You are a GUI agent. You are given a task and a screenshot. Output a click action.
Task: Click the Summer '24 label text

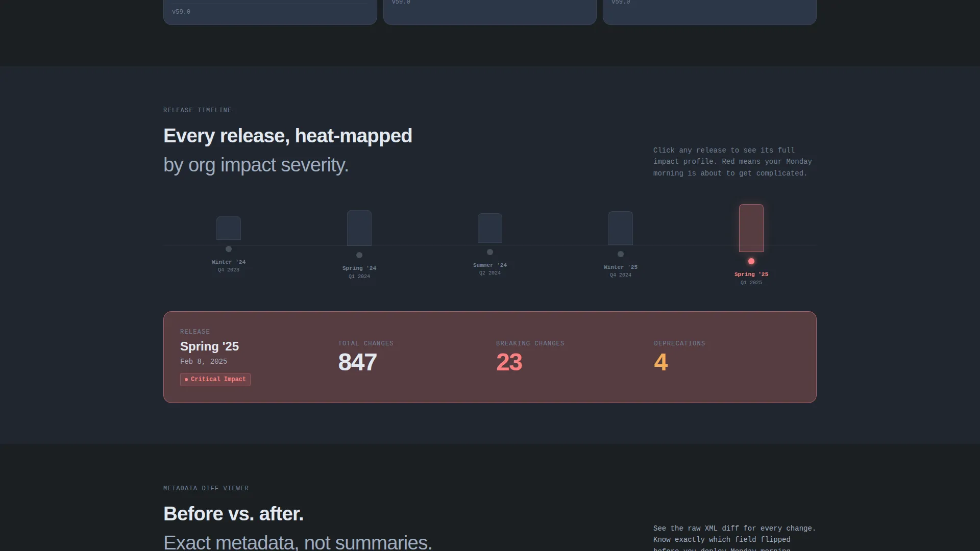[490, 265]
